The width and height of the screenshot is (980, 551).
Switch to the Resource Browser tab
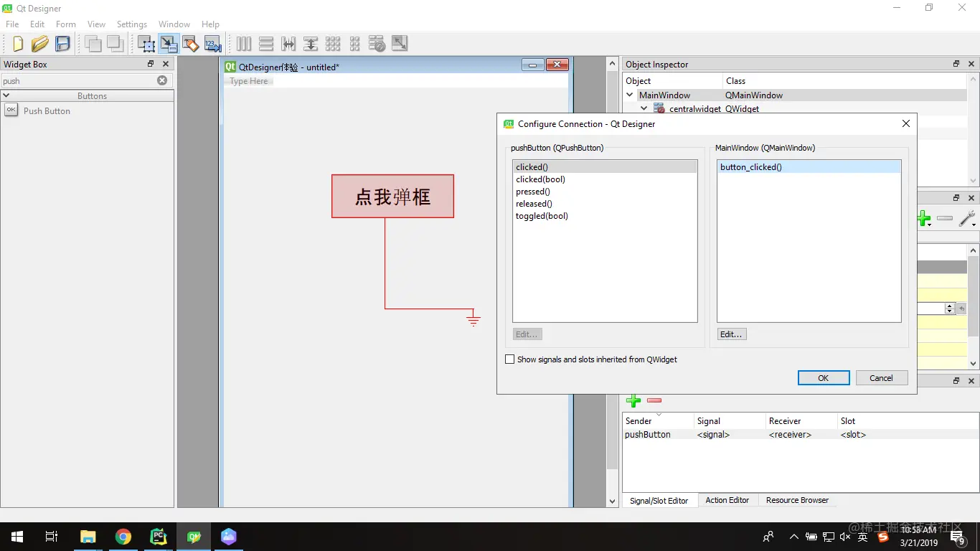tap(797, 500)
